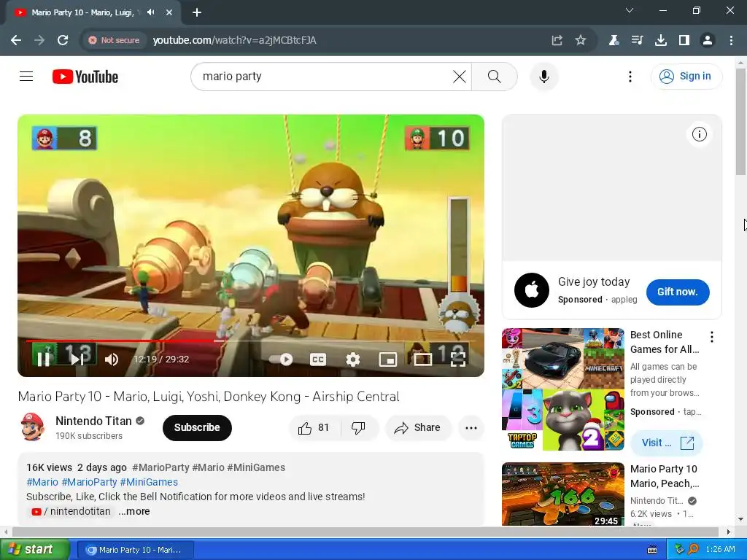Click the Not secure site indicator

point(114,40)
